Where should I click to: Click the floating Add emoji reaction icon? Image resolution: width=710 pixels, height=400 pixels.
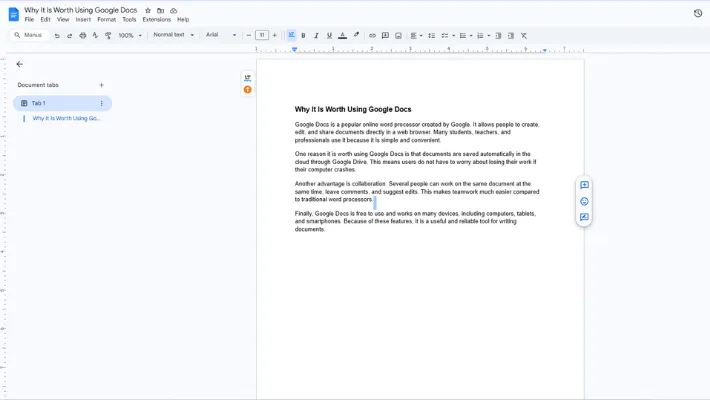584,201
